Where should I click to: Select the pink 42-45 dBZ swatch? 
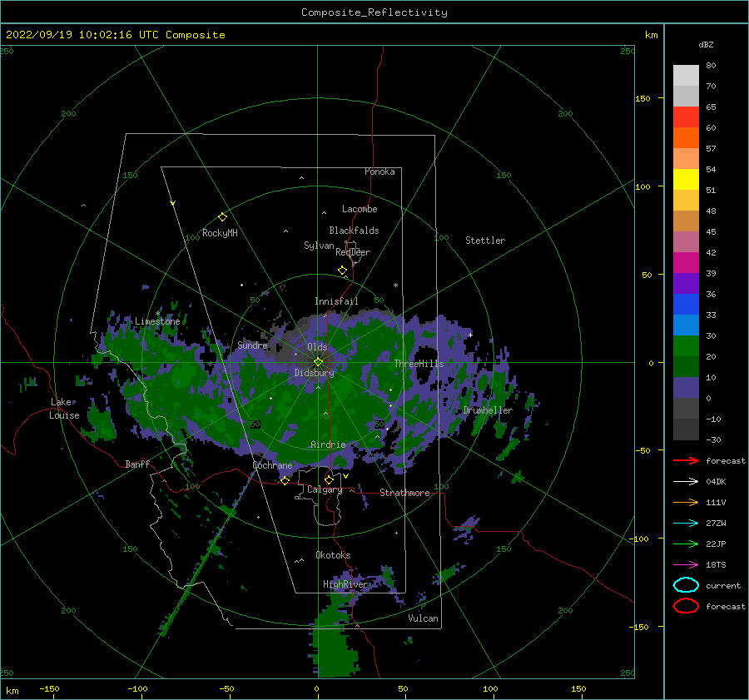tap(686, 242)
